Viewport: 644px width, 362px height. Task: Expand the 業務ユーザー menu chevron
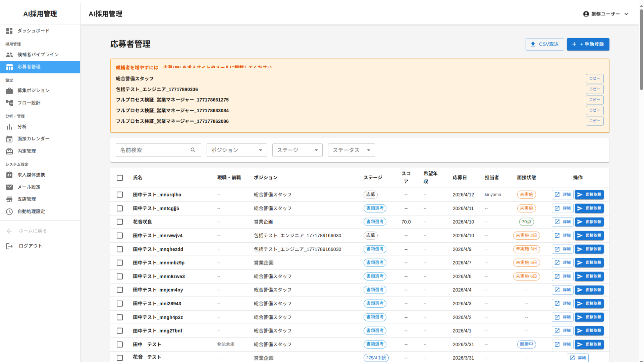coord(626,14)
